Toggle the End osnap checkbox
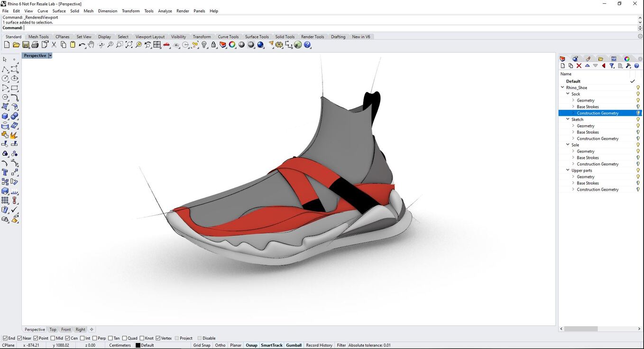 [x=5, y=338]
